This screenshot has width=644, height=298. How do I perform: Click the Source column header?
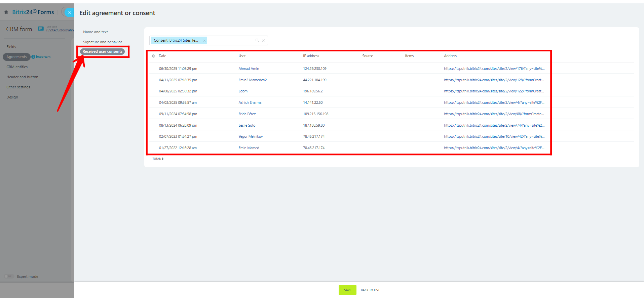[368, 56]
